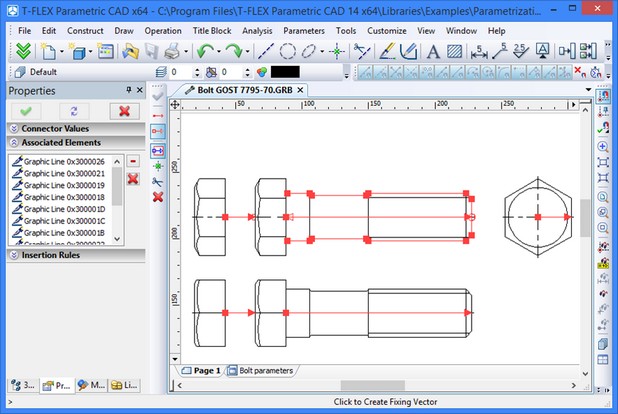Screen dimensions: 618x414
Task: Click the horizontal scrollbar thumb under drawing
Action: (372, 385)
